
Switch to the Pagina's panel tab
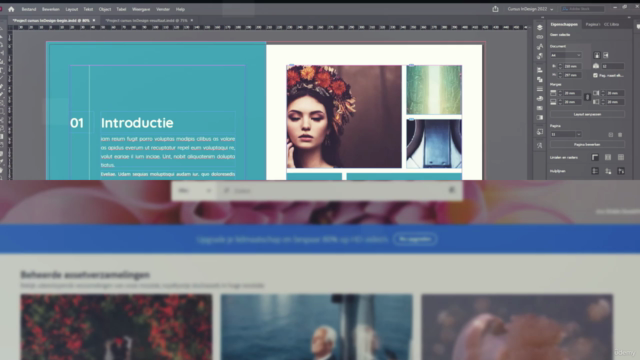coord(593,24)
